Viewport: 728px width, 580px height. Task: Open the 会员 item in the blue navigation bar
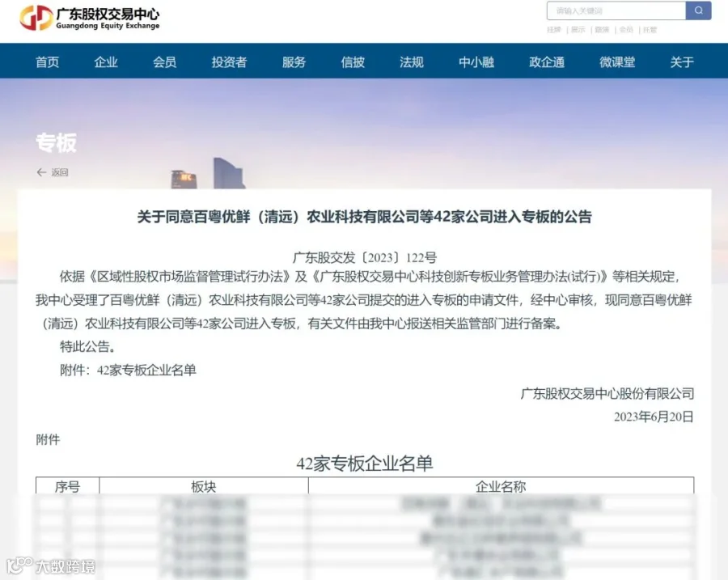point(165,61)
